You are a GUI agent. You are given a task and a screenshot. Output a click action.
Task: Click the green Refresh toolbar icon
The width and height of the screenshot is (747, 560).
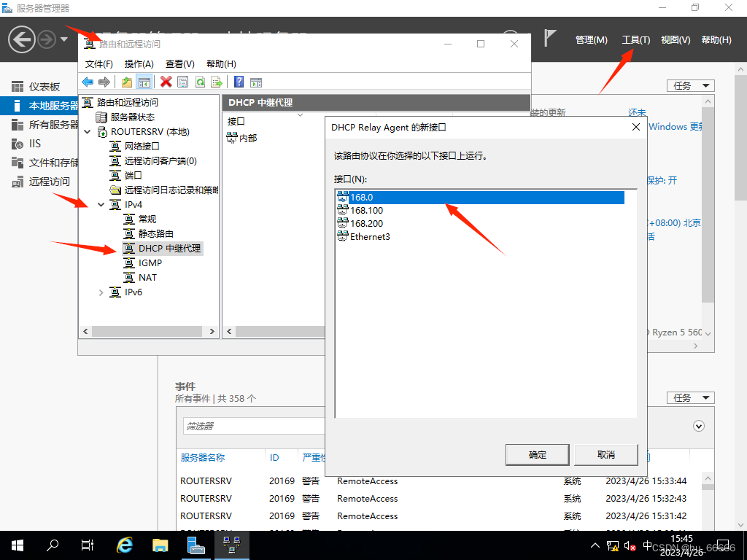click(200, 82)
